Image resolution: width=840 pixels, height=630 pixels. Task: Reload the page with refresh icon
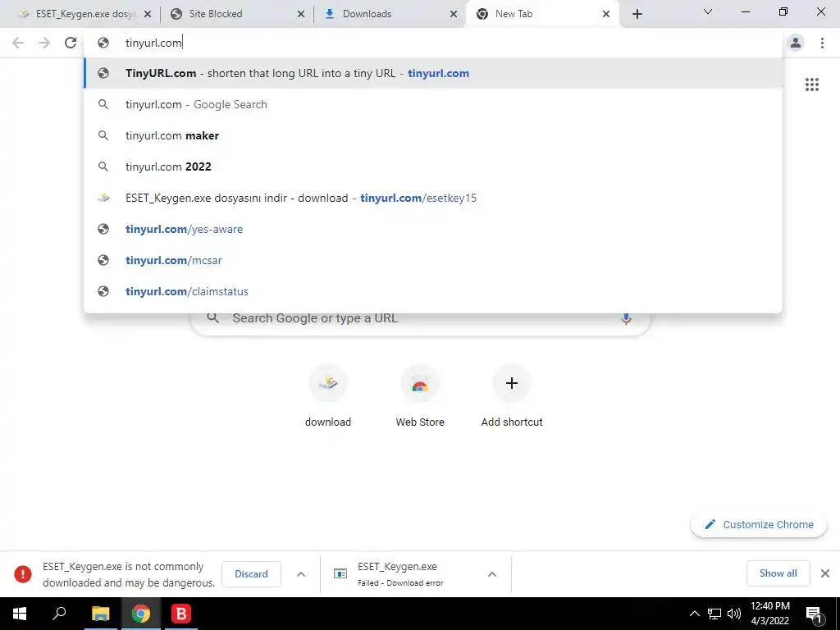pos(71,43)
